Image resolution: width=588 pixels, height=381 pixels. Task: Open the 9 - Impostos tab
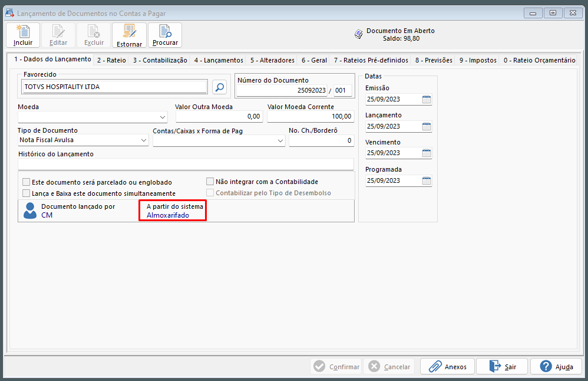pyautogui.click(x=478, y=60)
